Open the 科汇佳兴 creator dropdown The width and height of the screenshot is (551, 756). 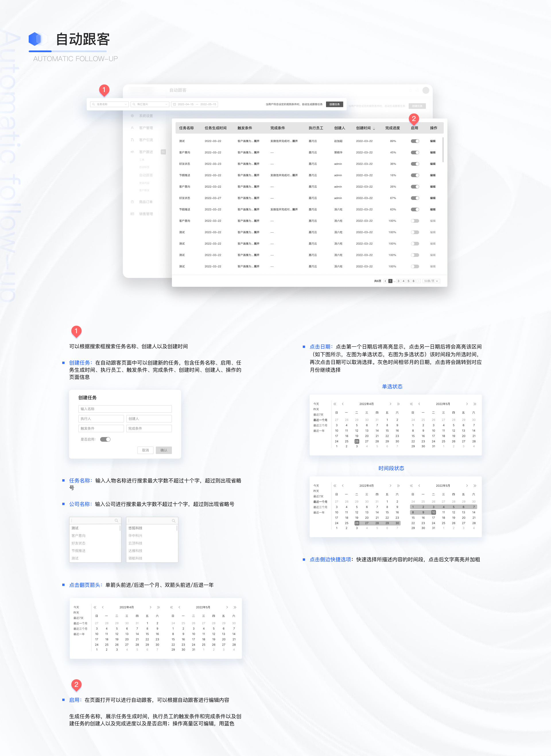(150, 104)
